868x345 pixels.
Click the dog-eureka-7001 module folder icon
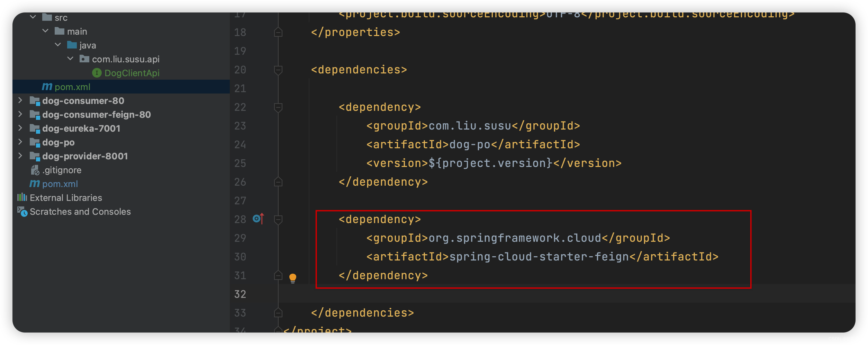click(35, 129)
